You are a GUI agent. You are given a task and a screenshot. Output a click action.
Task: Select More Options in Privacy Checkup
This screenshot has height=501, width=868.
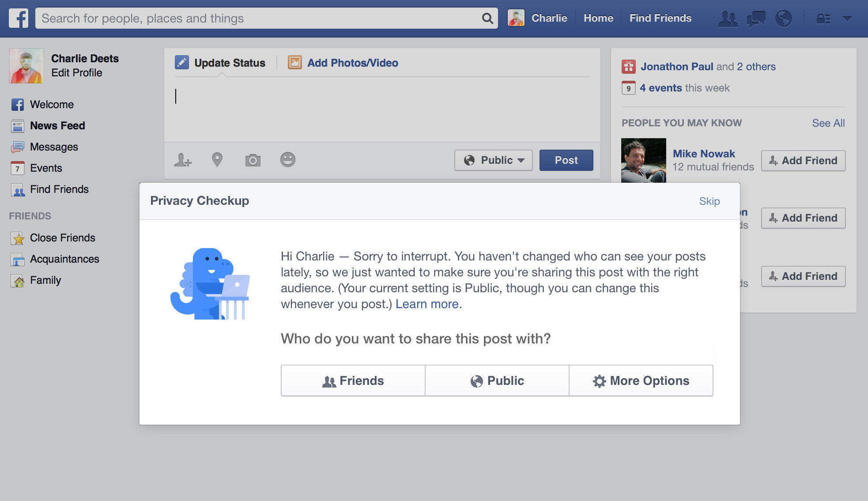[x=641, y=380]
